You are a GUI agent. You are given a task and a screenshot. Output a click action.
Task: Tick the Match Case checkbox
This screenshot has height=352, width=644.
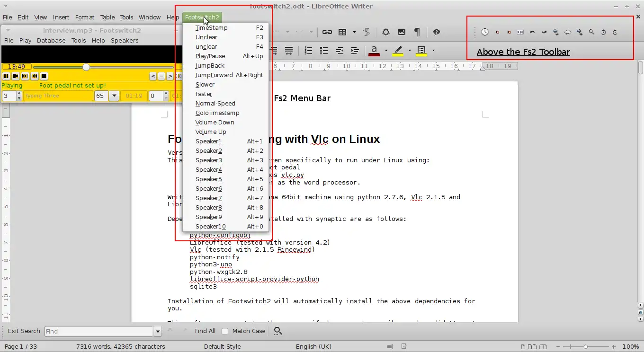[225, 331]
